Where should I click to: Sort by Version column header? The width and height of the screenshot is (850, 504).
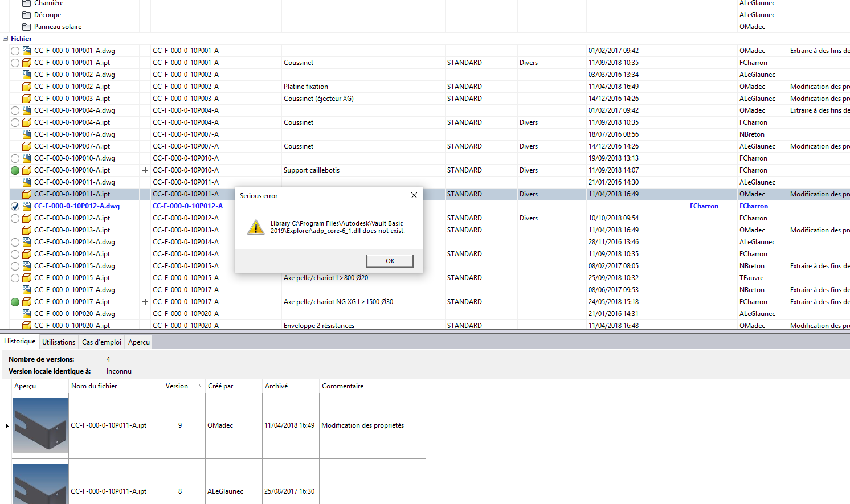coord(179,386)
